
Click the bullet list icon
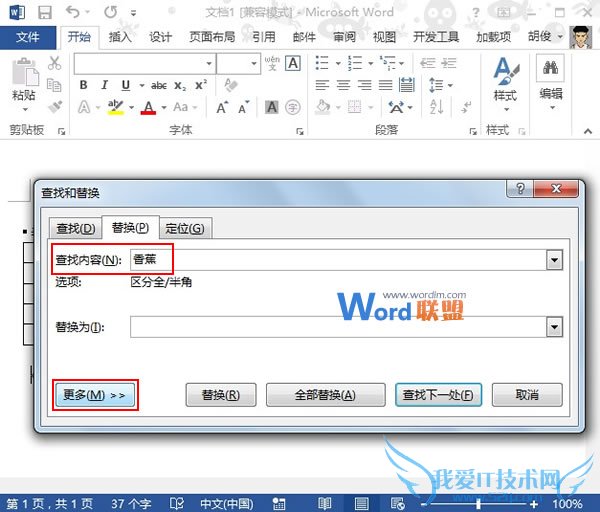click(322, 63)
